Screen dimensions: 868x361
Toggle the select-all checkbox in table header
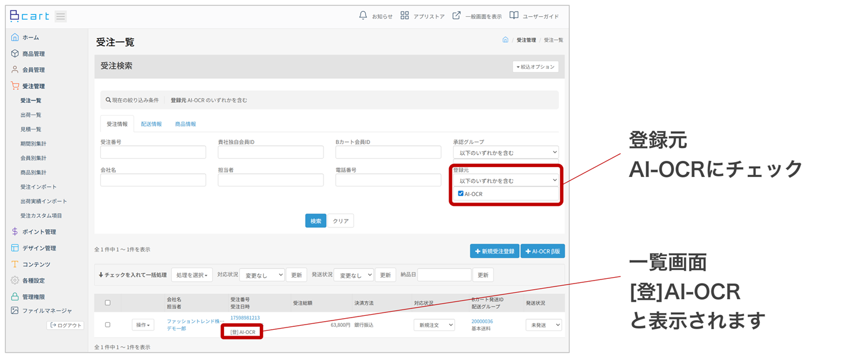click(x=108, y=303)
